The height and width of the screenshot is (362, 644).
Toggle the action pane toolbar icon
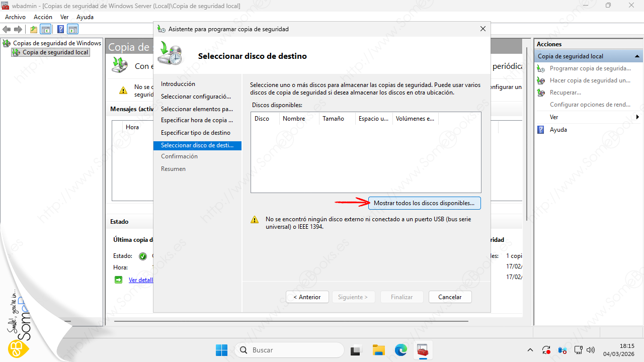(73, 29)
